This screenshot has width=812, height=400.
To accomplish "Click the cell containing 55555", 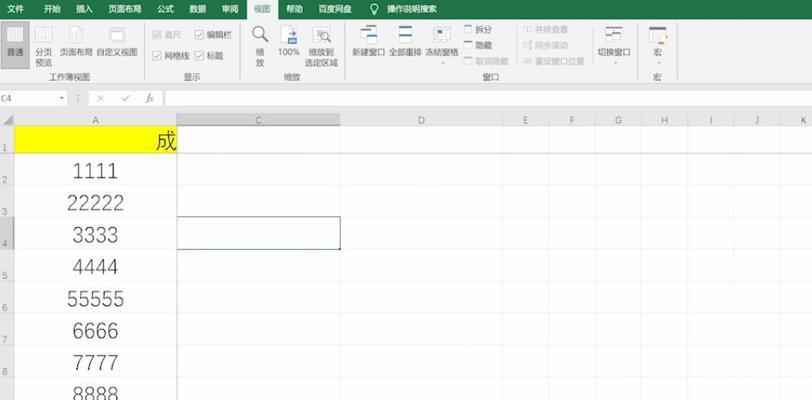I will click(x=95, y=298).
